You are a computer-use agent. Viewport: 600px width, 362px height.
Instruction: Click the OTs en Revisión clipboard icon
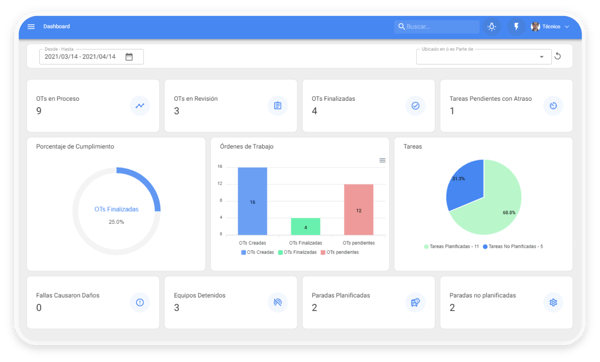(x=278, y=106)
